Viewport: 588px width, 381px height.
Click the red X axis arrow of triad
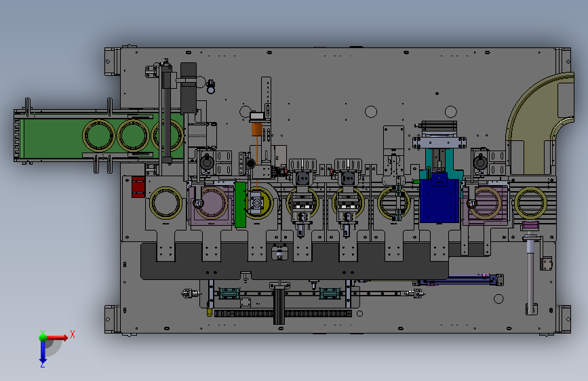(x=57, y=338)
